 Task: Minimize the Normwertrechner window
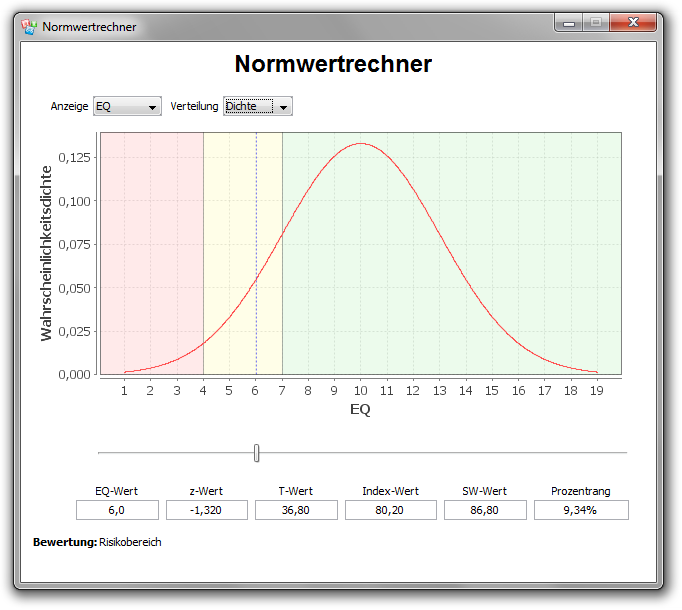pyautogui.click(x=569, y=23)
